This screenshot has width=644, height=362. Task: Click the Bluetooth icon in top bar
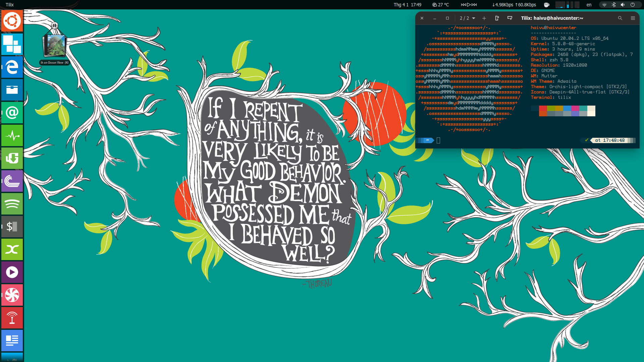pos(613,5)
